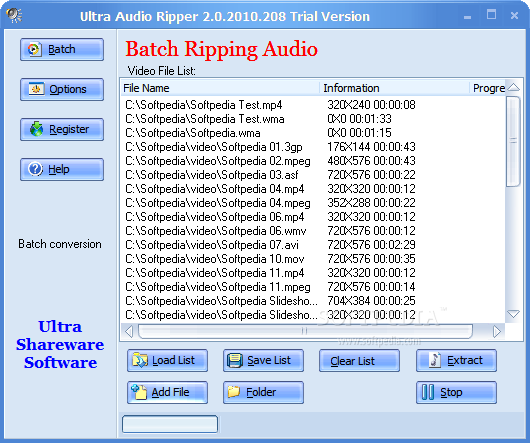The image size is (530, 443).
Task: Select row Softpedia 04.mpeg
Action: (313, 203)
